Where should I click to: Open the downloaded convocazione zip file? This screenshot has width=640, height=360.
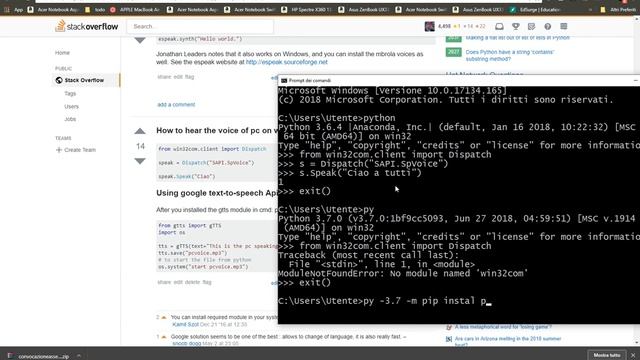[x=39, y=356]
